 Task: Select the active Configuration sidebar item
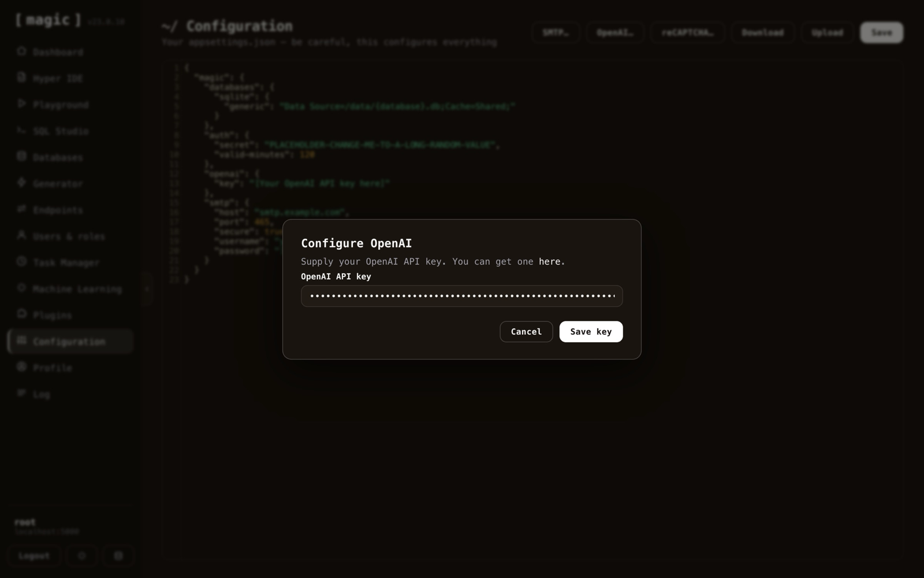[70, 342]
